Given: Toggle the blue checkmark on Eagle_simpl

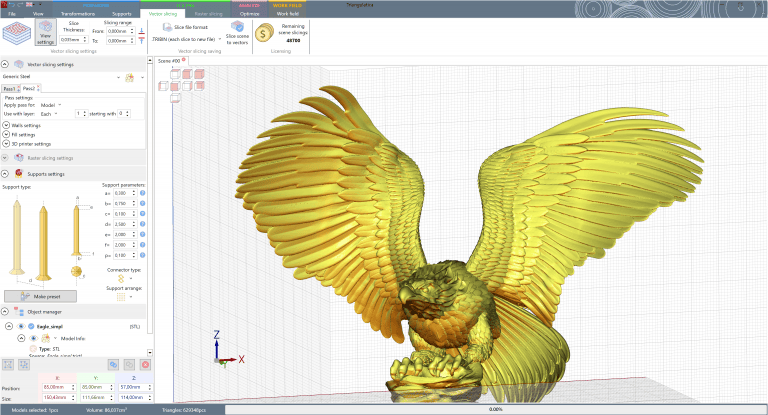Looking at the screenshot, I should click(30, 326).
